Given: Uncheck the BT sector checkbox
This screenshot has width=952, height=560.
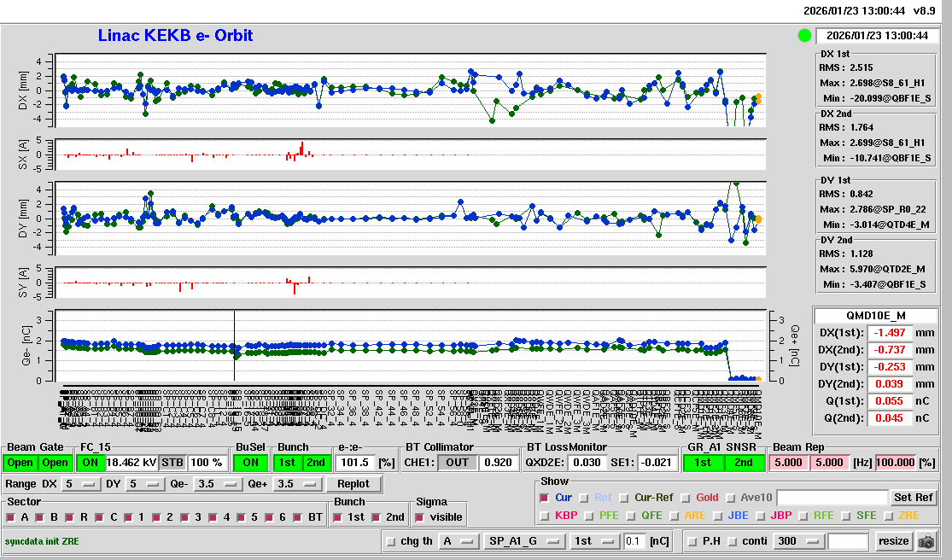Looking at the screenshot, I should click(297, 517).
